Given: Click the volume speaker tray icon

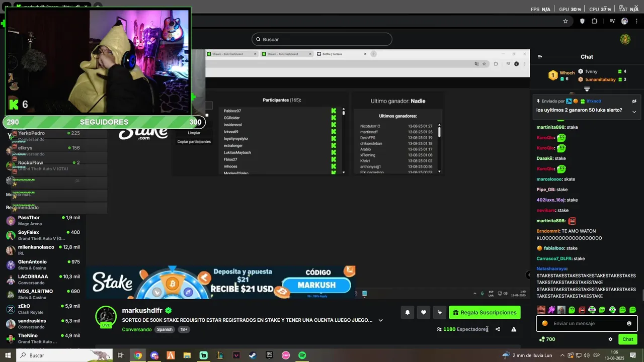Looking at the screenshot, I should [x=587, y=355].
